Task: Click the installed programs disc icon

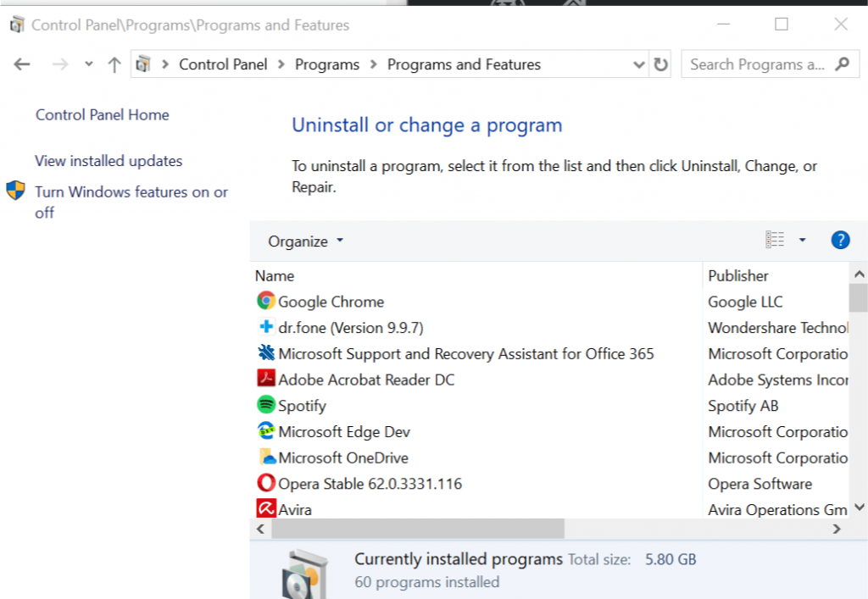Action: (x=304, y=574)
